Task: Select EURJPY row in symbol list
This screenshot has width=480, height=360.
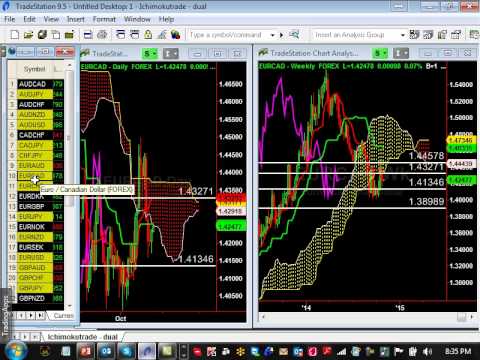Action: coord(35,217)
